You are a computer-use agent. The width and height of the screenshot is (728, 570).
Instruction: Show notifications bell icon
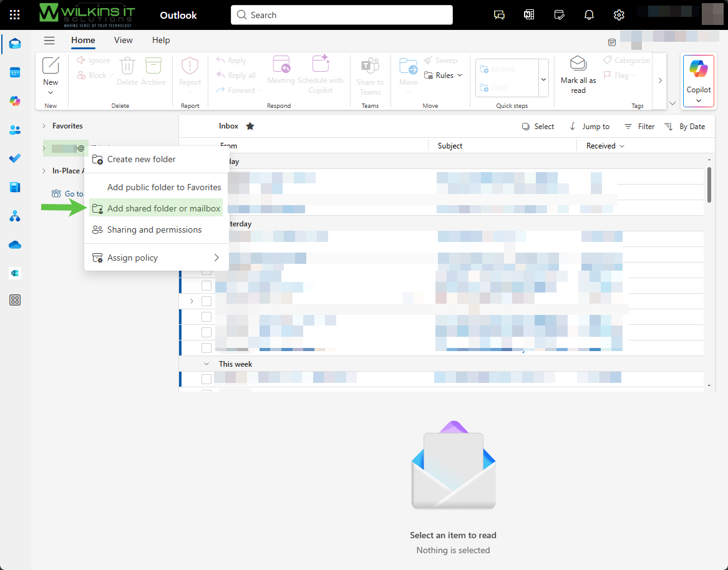pos(589,15)
